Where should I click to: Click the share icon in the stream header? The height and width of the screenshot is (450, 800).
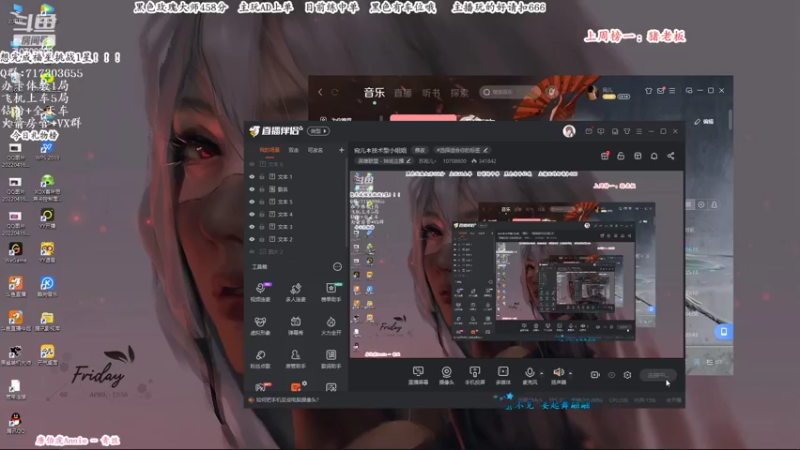pyautogui.click(x=671, y=156)
